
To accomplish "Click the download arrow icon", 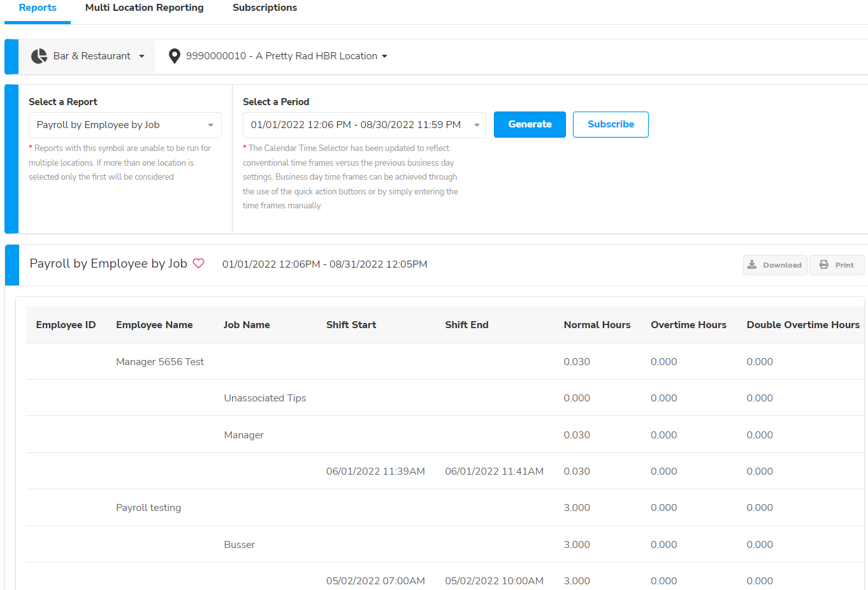I will [x=752, y=265].
